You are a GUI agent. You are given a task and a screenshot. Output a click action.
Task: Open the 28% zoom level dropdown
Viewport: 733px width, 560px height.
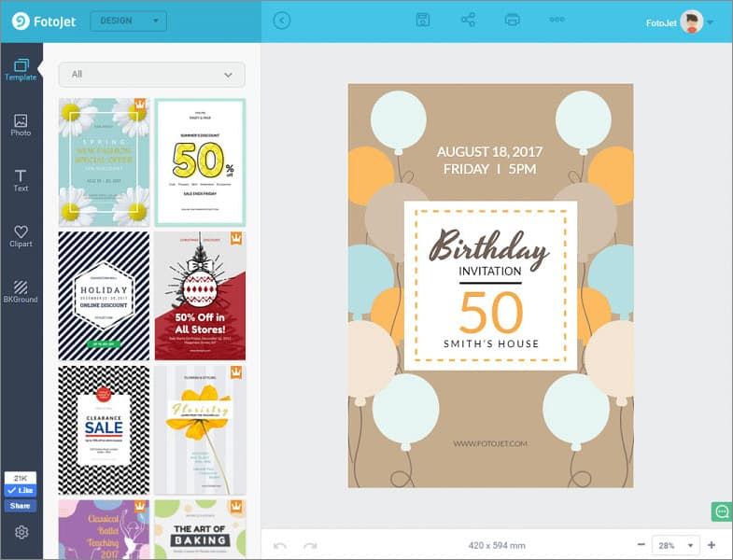click(x=675, y=545)
